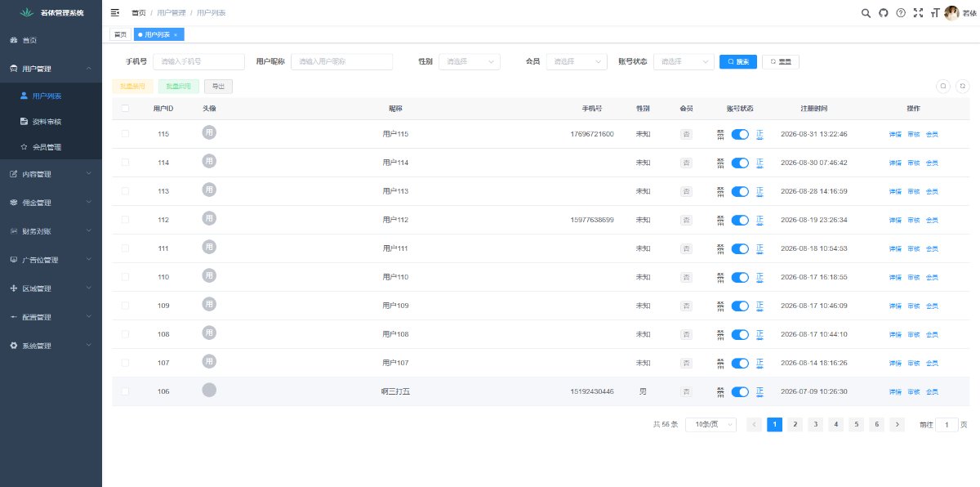Expand the 内容管理 sidebar group

51,173
